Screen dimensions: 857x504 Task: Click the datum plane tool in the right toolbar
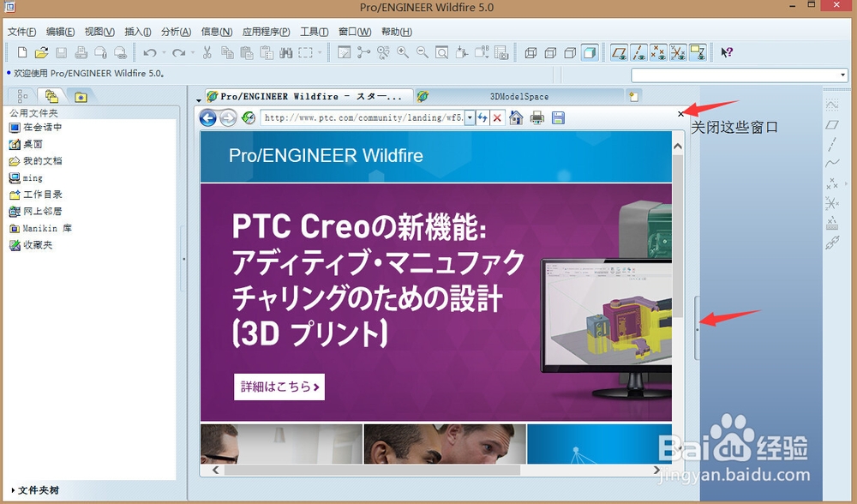(832, 124)
